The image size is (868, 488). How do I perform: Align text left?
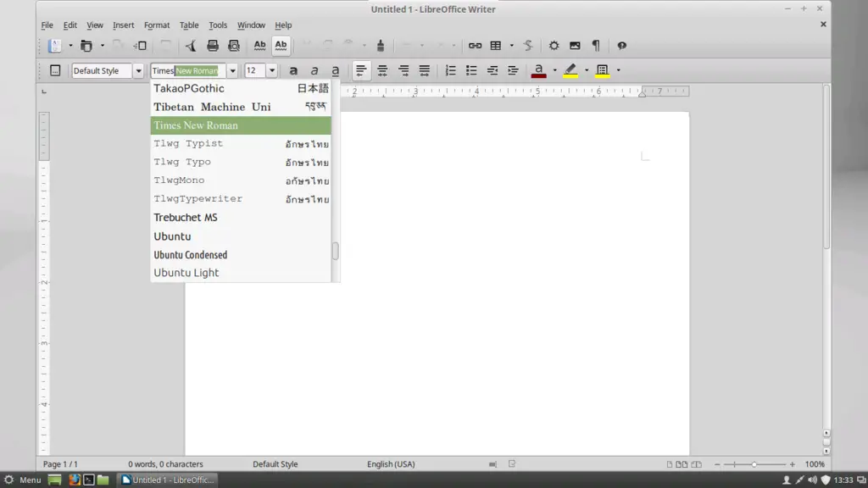pyautogui.click(x=361, y=70)
